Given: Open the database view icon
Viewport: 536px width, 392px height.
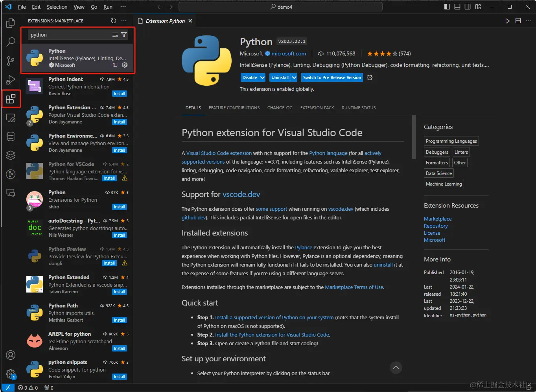Looking at the screenshot, I should [x=11, y=136].
